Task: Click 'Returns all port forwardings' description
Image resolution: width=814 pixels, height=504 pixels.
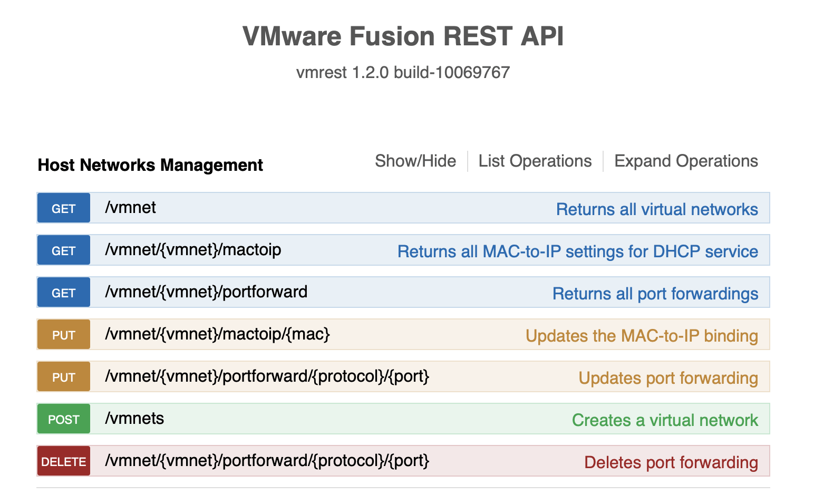Action: point(655,294)
